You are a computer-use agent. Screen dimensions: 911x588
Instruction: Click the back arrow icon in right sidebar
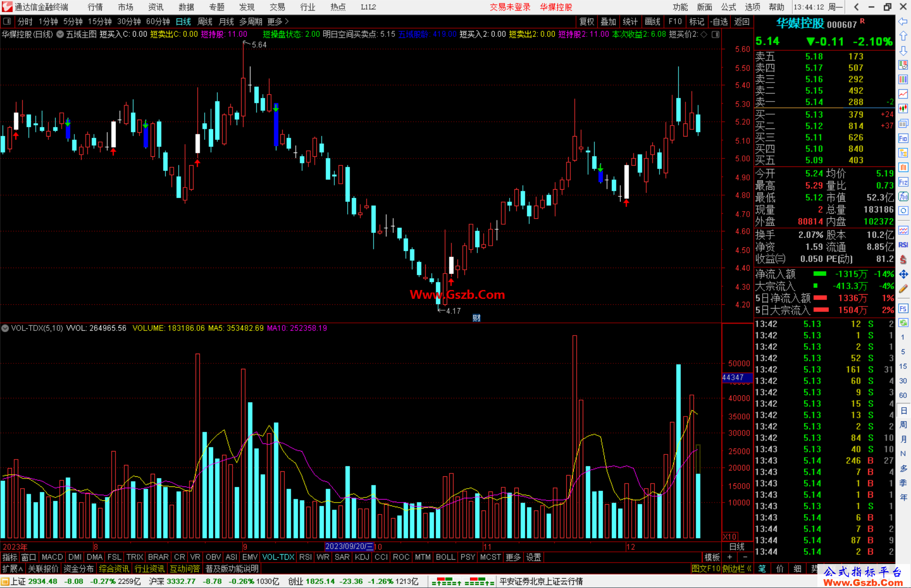(903, 21)
